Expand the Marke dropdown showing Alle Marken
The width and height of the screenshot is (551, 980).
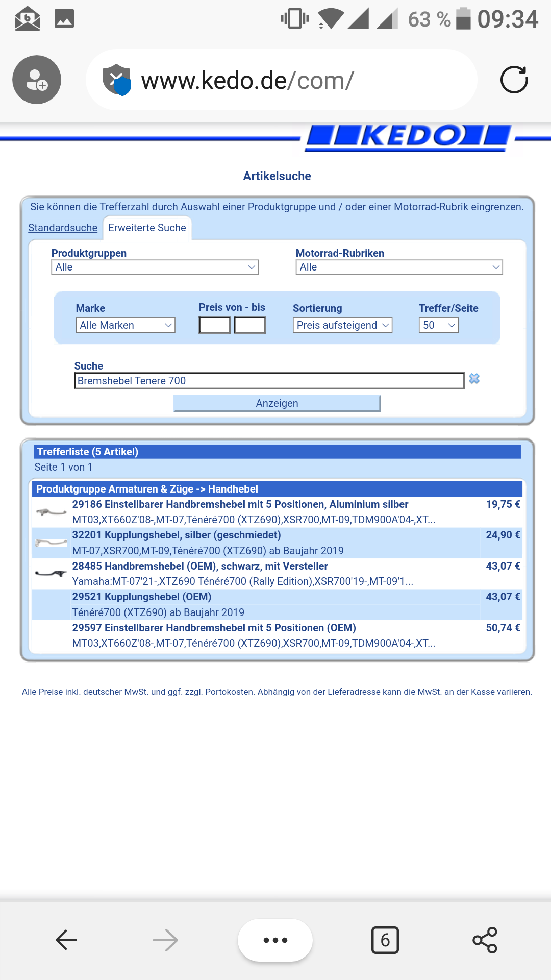pos(126,325)
